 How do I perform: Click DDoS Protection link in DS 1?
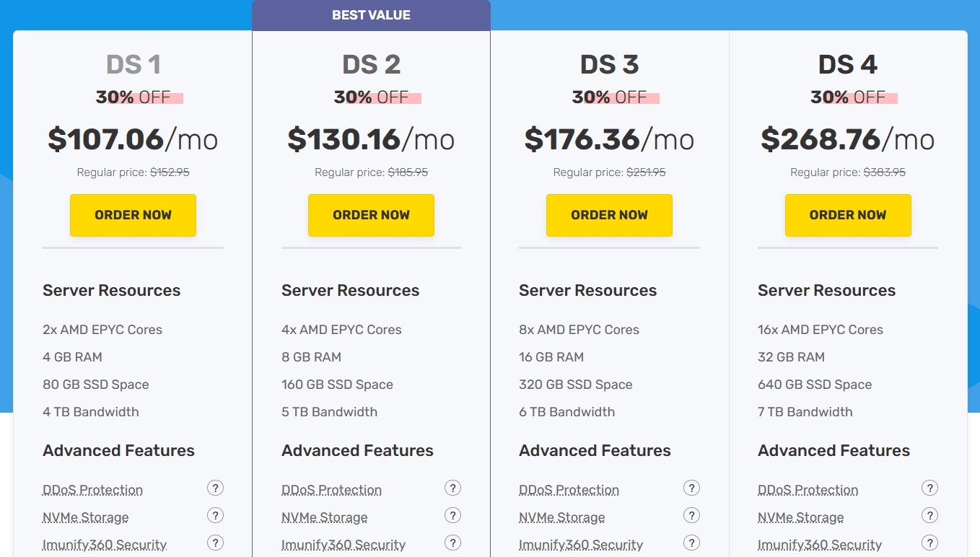[x=92, y=490]
